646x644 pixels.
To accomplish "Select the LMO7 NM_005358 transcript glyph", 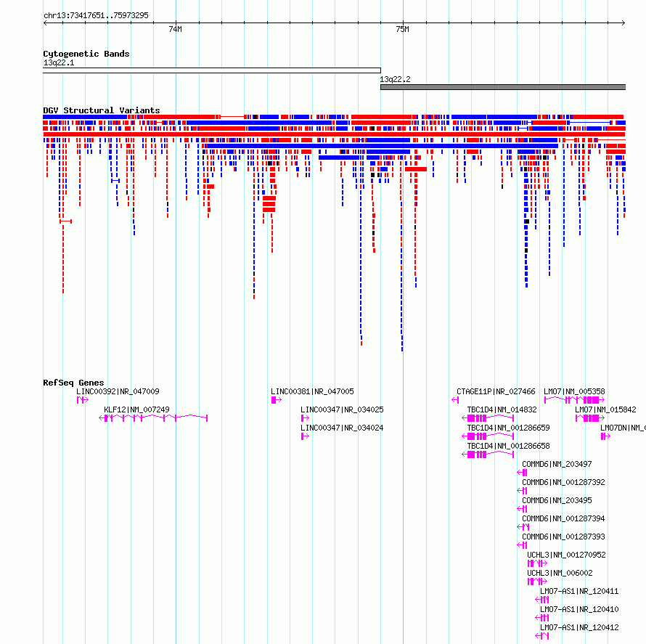I will click(575, 399).
